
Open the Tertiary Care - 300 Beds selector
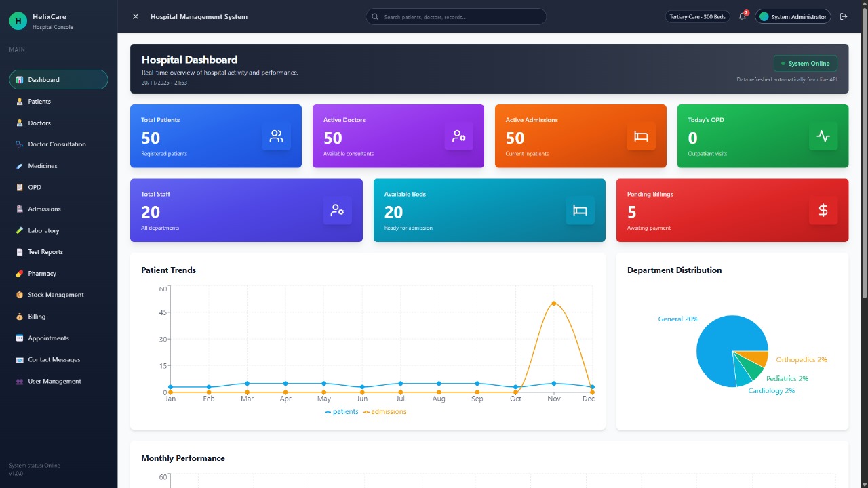(697, 16)
